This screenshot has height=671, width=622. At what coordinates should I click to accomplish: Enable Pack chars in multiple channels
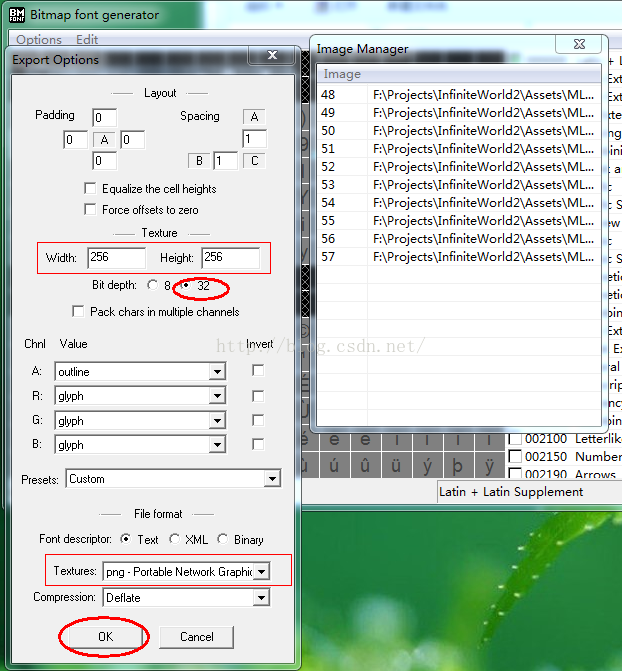pyautogui.click(x=78, y=312)
